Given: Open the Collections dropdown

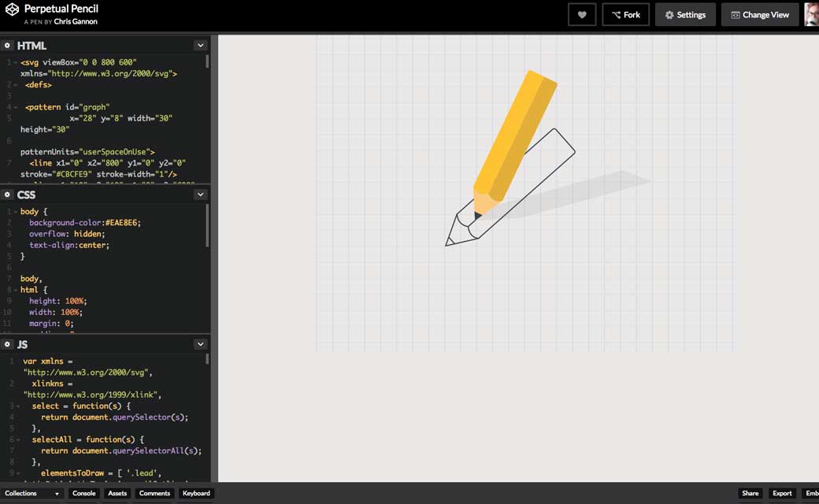Looking at the screenshot, I should (x=32, y=494).
